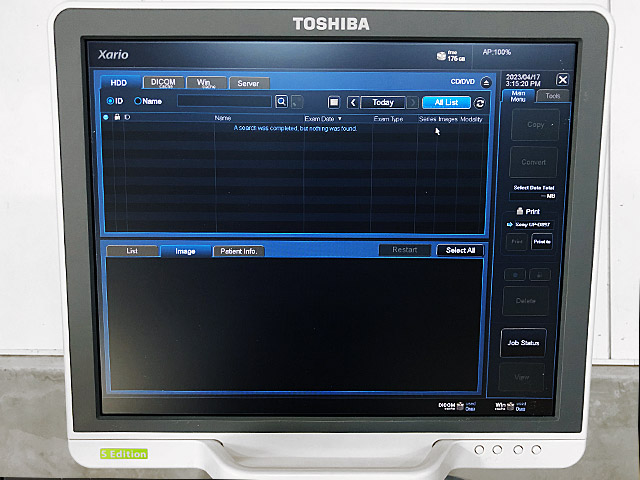
Task: Click the 'nothing was found' message
Action: coord(296,128)
